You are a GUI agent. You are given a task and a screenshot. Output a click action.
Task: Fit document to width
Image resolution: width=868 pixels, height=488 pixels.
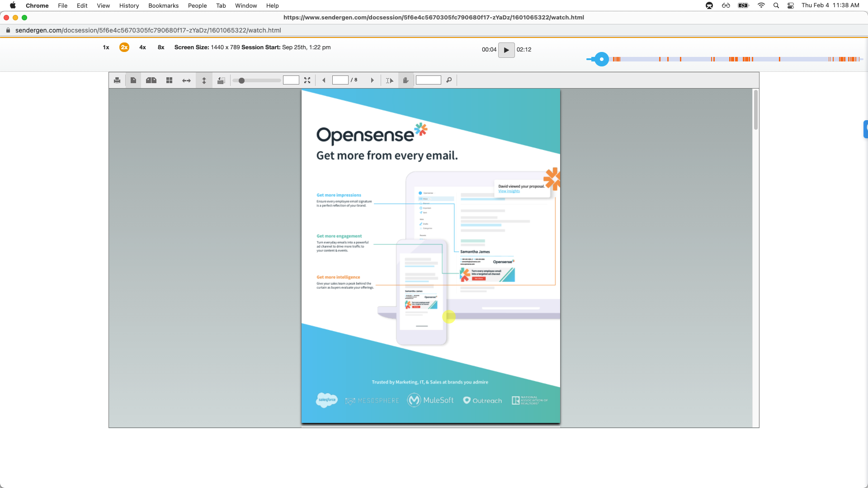point(186,80)
